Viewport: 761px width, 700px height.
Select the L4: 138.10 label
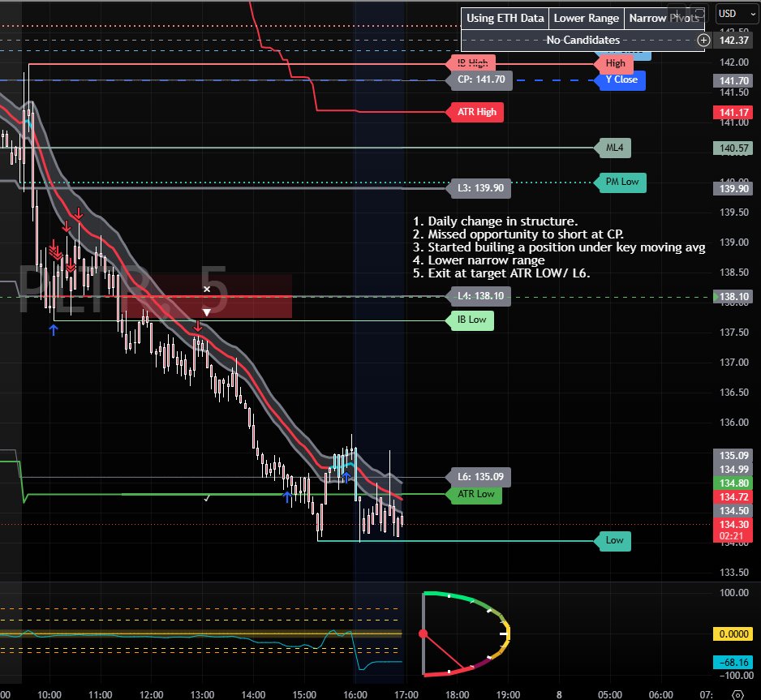click(480, 296)
